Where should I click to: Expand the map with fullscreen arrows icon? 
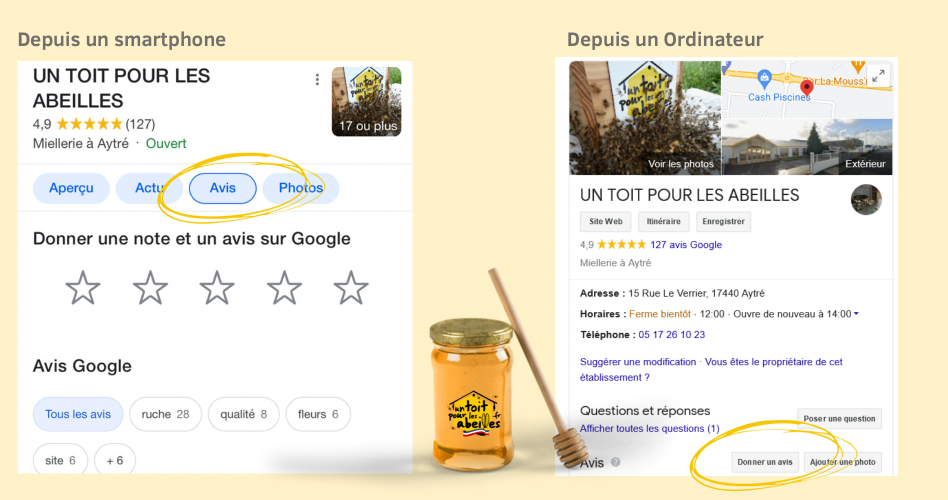click(x=878, y=76)
